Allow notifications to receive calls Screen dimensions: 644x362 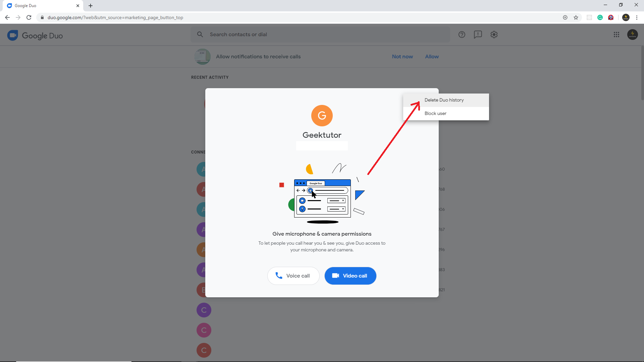pos(432,56)
